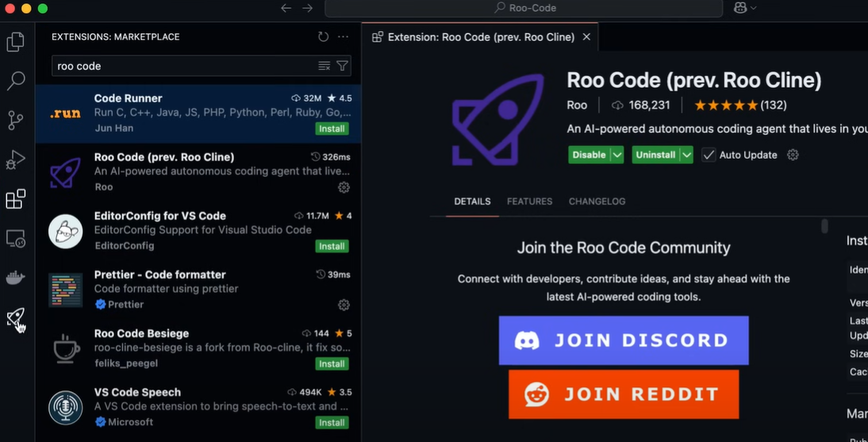Expand the Uninstall button dropdown arrow
The width and height of the screenshot is (868, 442).
686,155
